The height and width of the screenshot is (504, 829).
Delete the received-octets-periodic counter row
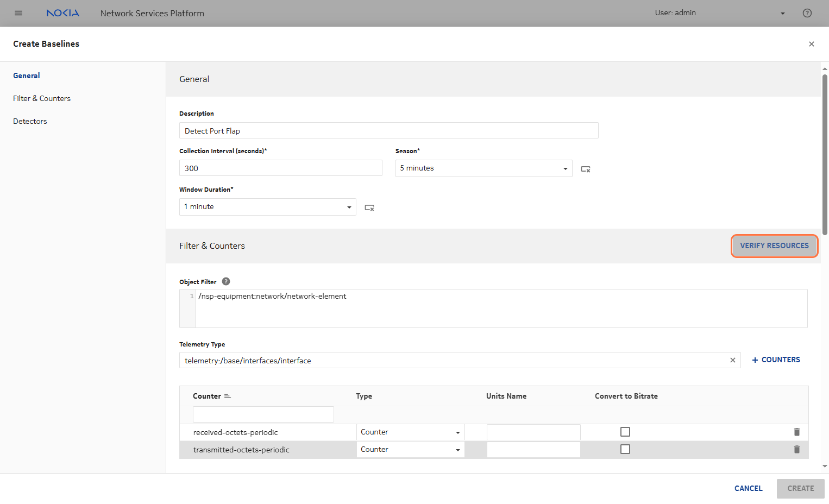[796, 432]
